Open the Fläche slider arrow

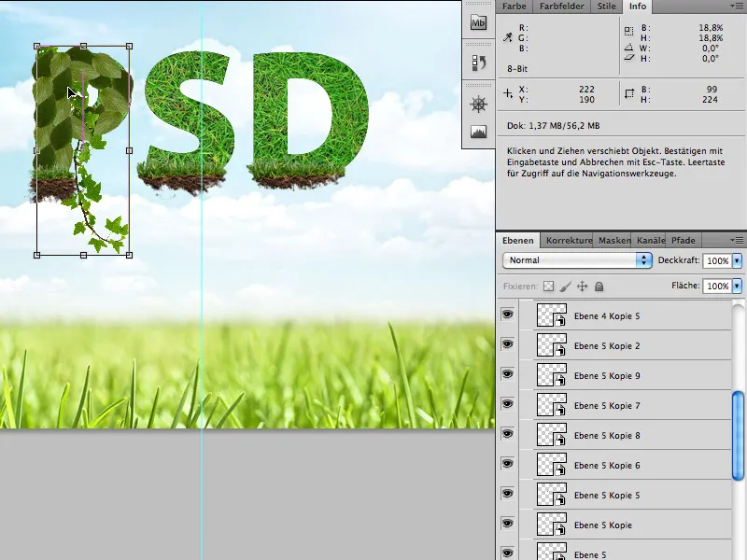tap(737, 286)
